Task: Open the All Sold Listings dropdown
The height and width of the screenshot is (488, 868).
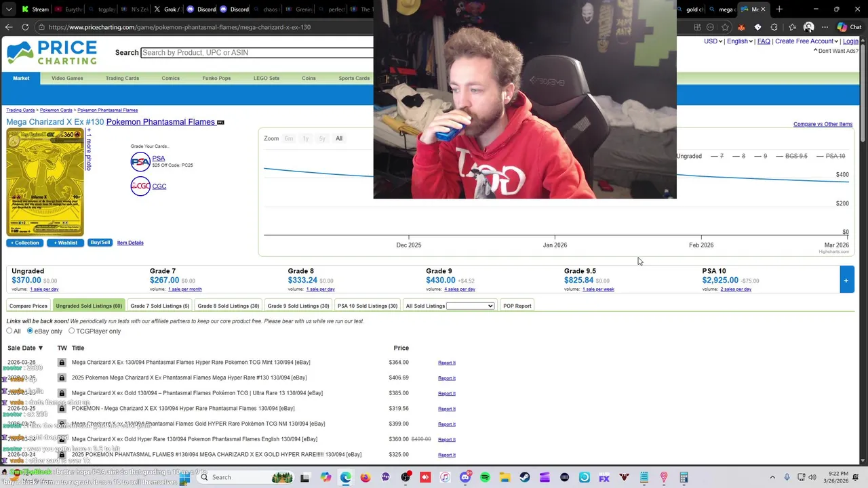Action: (x=470, y=306)
